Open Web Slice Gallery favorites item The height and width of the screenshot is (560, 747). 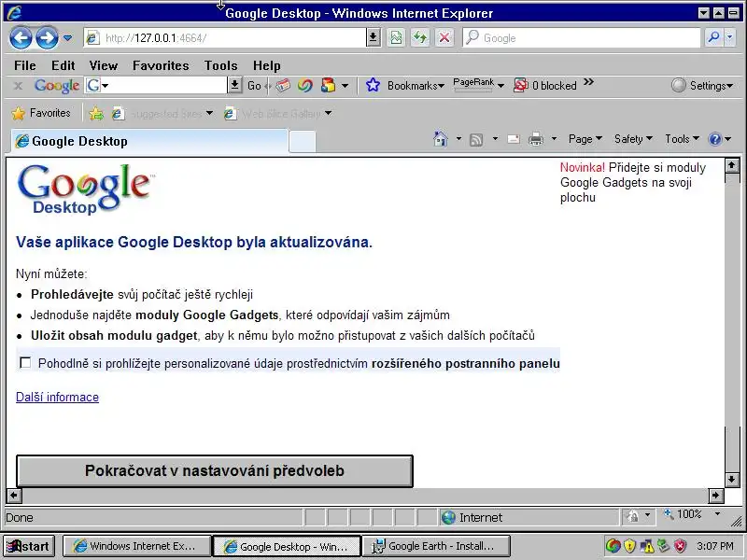pyautogui.click(x=277, y=113)
